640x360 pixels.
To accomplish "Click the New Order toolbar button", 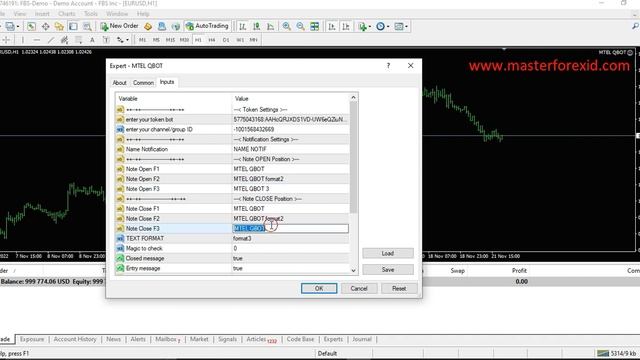I will [119, 26].
